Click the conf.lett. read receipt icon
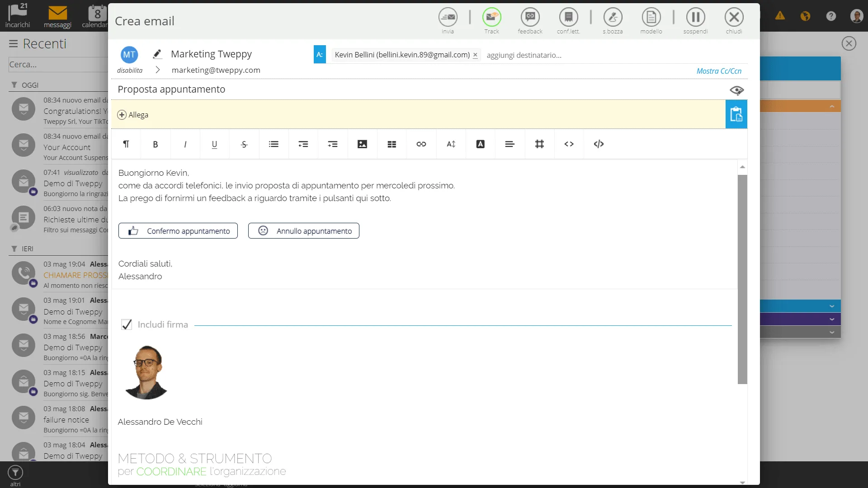 pos(568,21)
